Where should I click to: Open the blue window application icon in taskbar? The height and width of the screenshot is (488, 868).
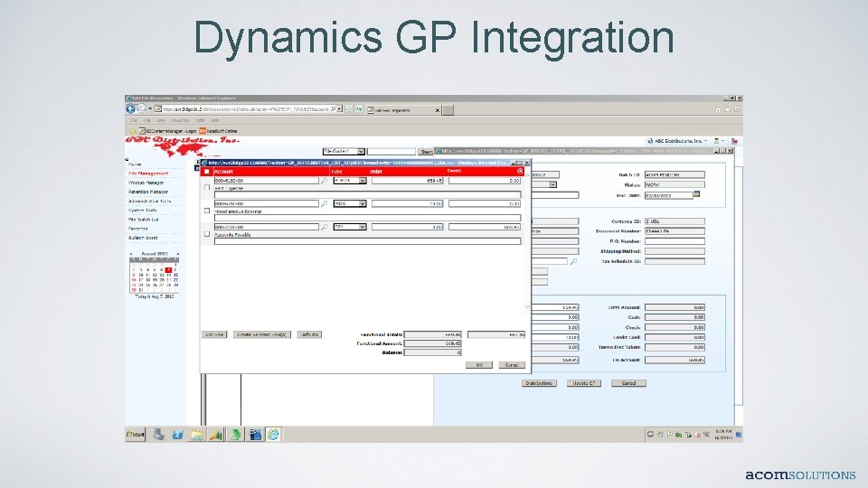click(x=255, y=435)
